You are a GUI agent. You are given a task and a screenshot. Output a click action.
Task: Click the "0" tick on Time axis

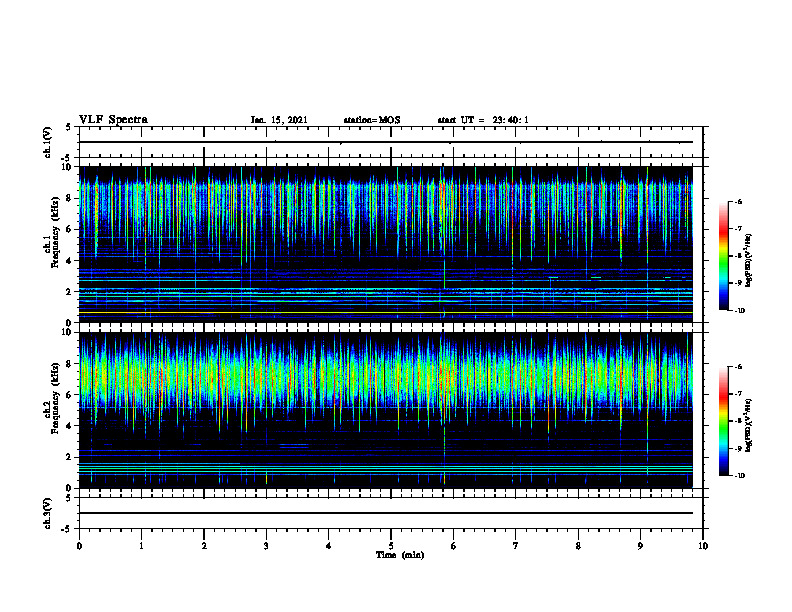79,546
